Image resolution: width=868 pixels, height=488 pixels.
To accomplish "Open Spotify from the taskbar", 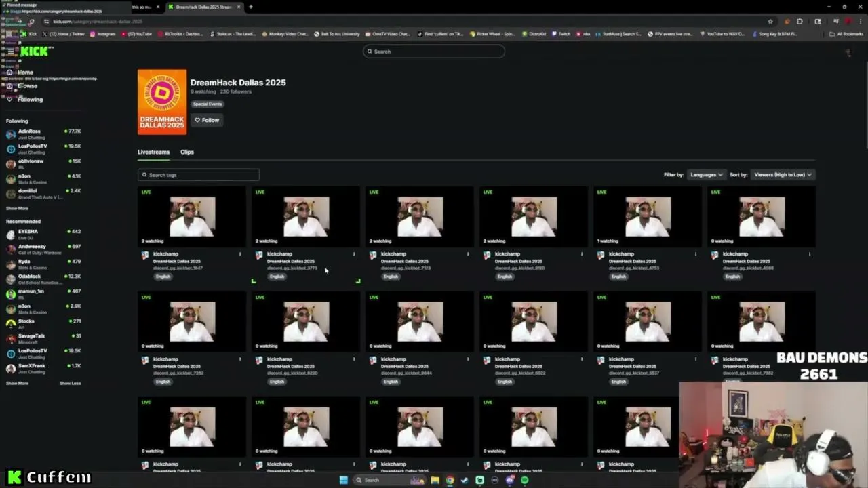I will 525,481.
